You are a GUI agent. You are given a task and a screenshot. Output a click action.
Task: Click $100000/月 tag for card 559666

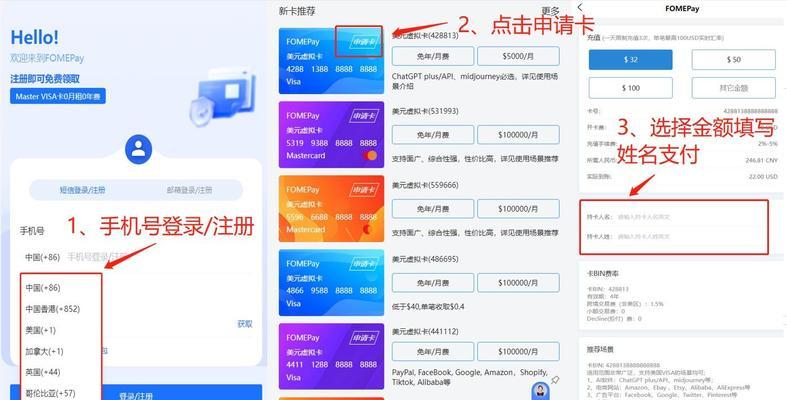tap(518, 209)
